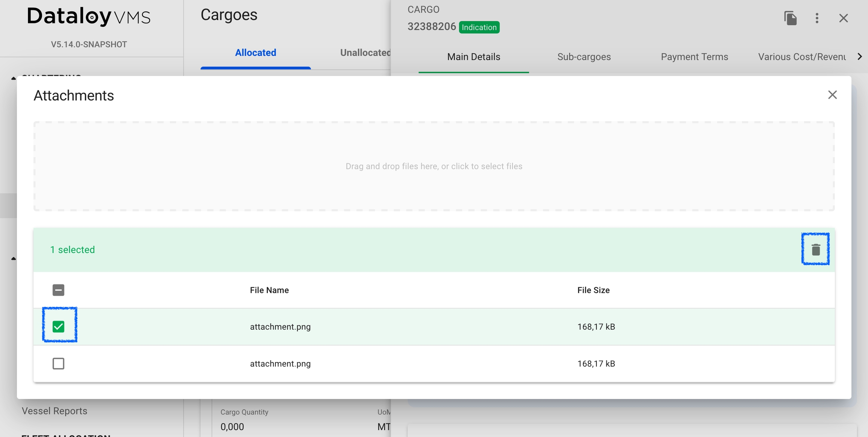This screenshot has height=437, width=868.
Task: Switch to the Sub-cargoes tab
Action: (x=584, y=57)
